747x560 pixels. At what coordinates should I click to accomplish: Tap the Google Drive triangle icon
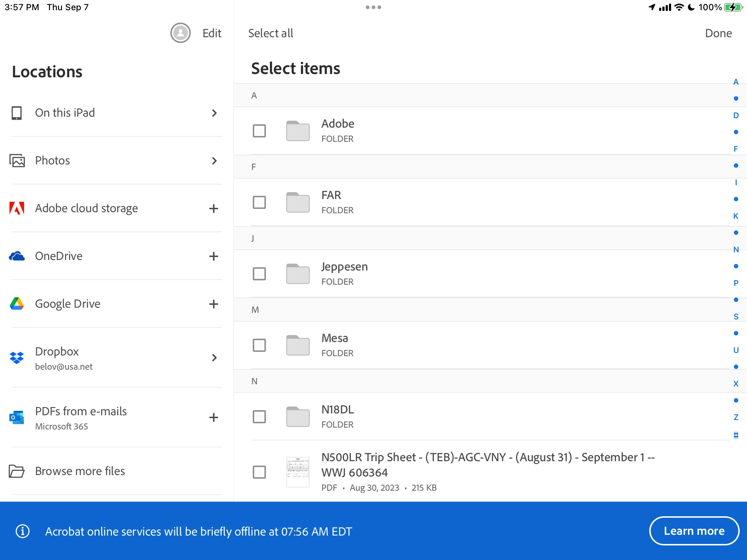[x=17, y=304]
